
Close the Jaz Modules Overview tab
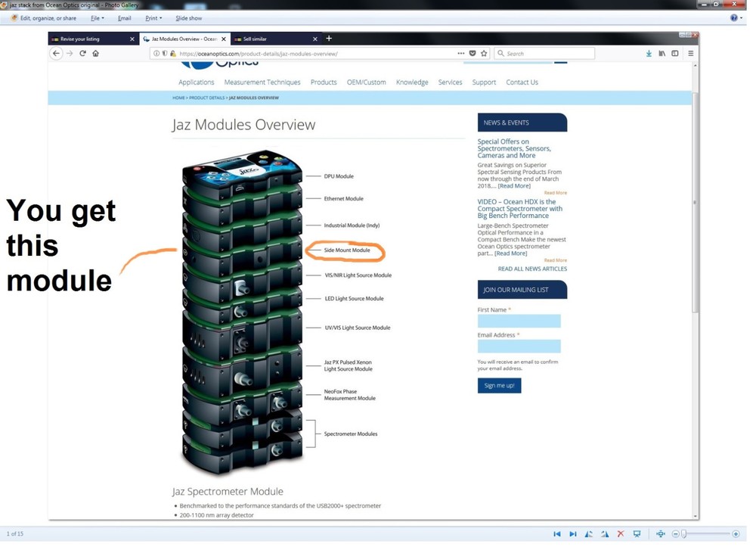point(223,39)
